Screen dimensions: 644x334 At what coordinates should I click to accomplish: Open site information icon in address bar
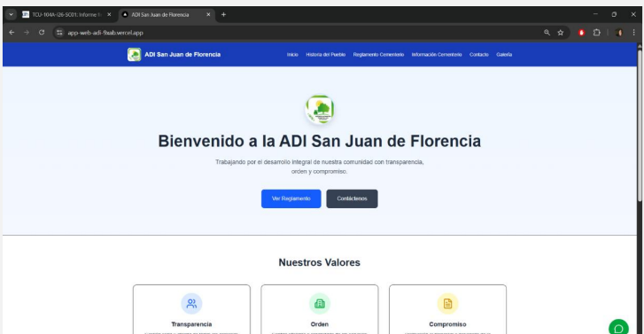point(59,33)
